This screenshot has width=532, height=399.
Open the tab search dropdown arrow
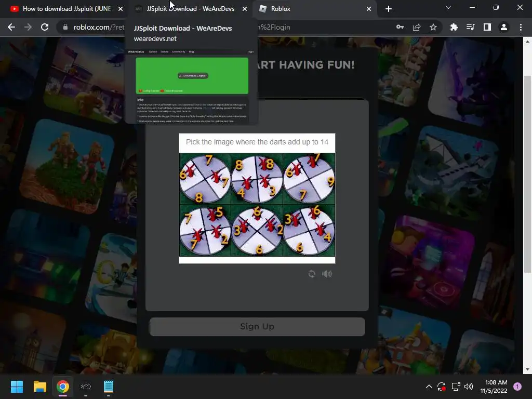pyautogui.click(x=448, y=7)
